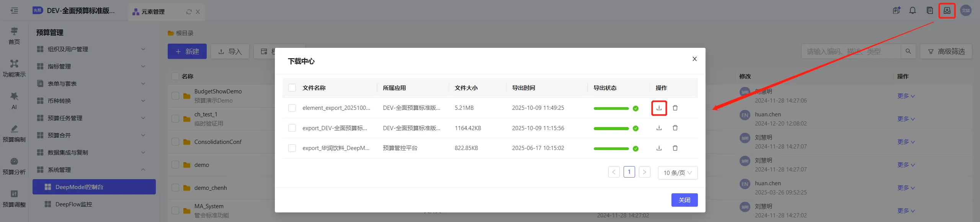The height and width of the screenshot is (222, 980).
Task: Close download center with X icon
Action: tap(694, 59)
